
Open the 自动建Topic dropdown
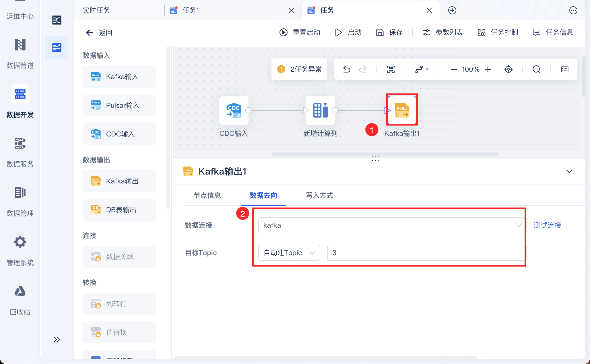(289, 253)
